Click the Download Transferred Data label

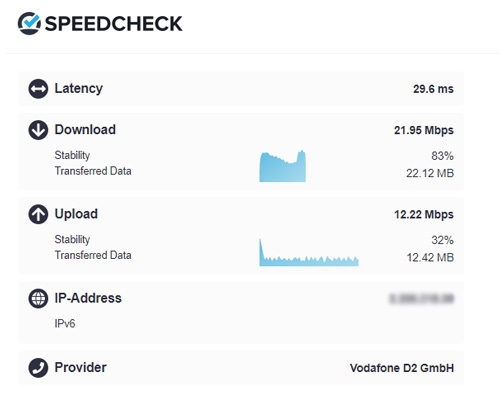(x=93, y=171)
